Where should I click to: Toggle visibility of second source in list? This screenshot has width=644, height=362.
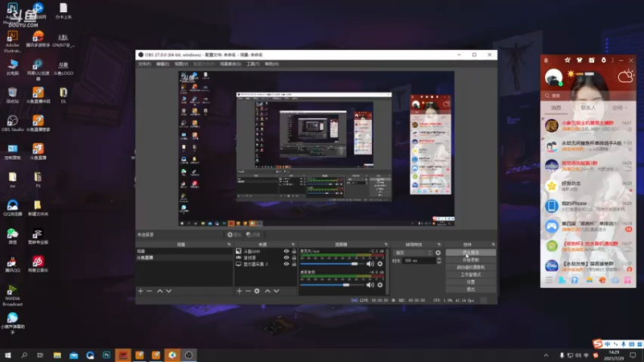(287, 257)
